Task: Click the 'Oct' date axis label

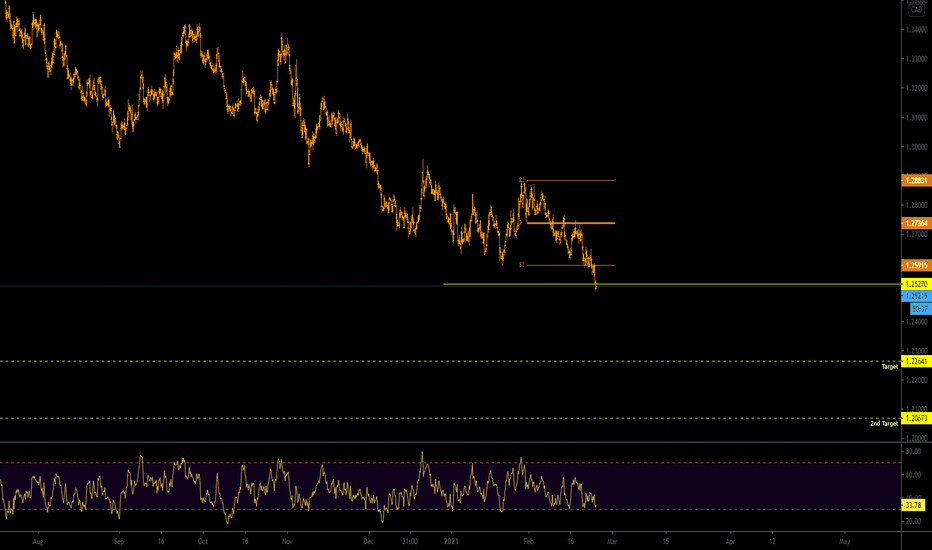Action: click(x=203, y=542)
